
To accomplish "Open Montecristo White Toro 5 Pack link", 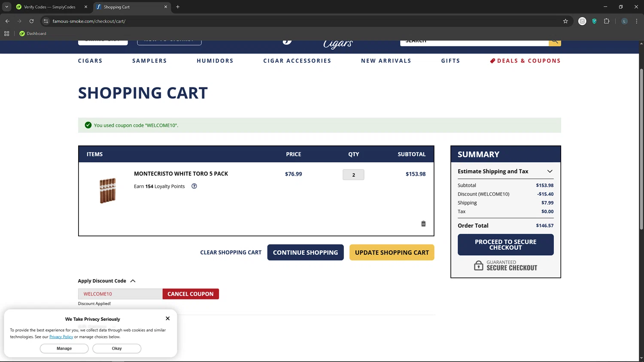I will coord(181,174).
